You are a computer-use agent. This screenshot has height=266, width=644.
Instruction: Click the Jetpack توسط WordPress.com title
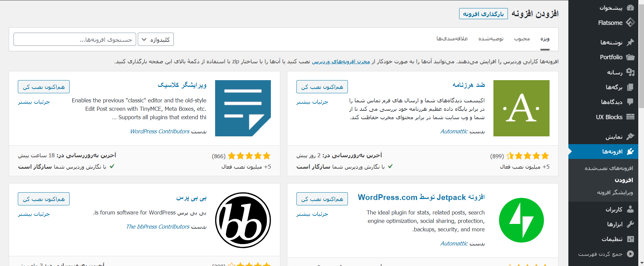(x=421, y=197)
